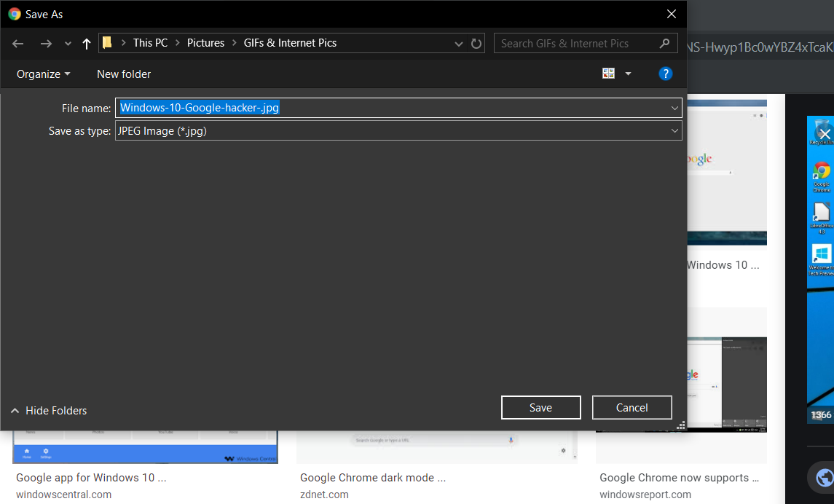This screenshot has width=834, height=504.
Task: Click Hide Folders toggle
Action: (48, 411)
